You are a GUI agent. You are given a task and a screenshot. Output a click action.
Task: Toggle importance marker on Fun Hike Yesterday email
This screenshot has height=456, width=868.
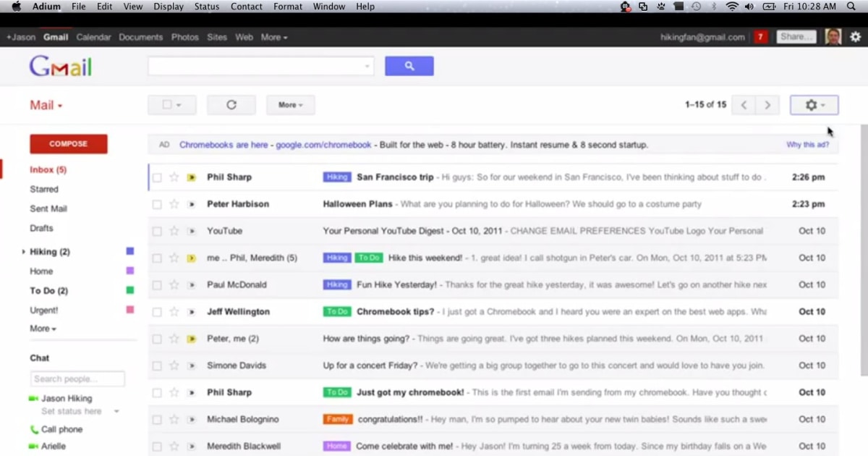click(192, 285)
